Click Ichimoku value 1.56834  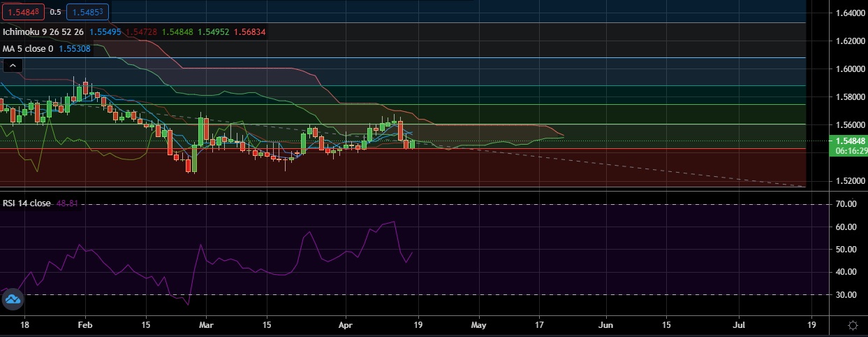[249, 31]
